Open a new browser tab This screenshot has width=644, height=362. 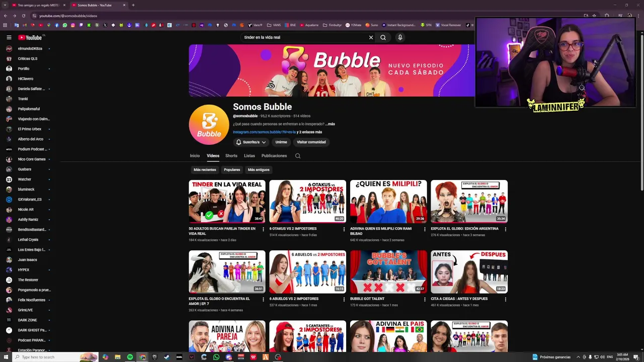(x=133, y=5)
